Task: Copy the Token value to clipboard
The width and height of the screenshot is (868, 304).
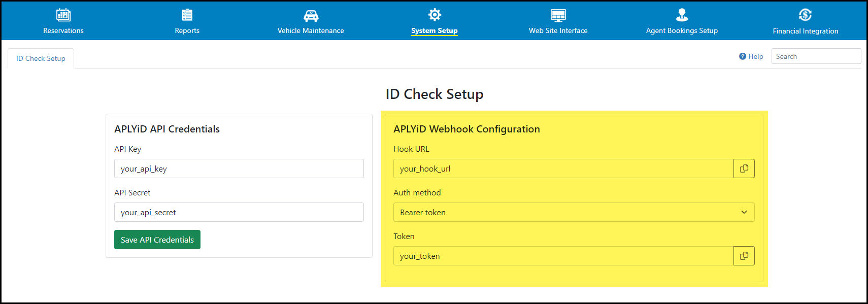Action: [x=744, y=256]
